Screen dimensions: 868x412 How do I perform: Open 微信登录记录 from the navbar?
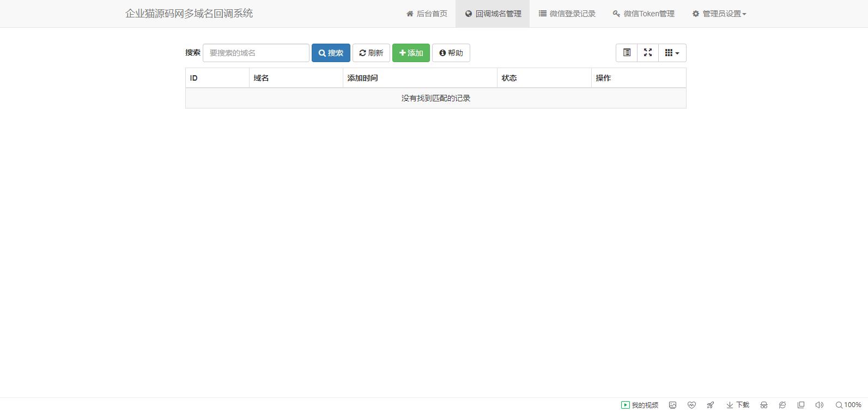tap(567, 14)
